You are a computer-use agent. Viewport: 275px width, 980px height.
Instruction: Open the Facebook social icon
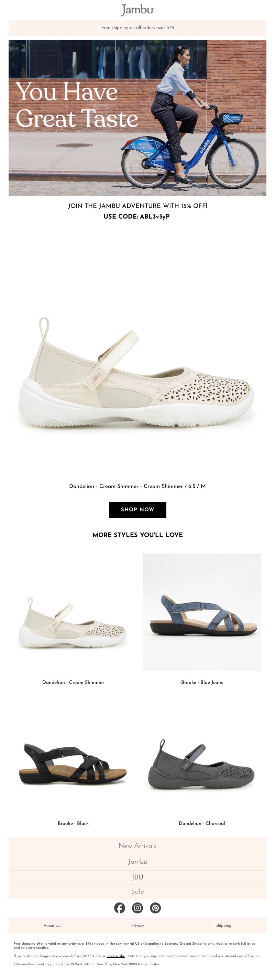pyautogui.click(x=120, y=908)
